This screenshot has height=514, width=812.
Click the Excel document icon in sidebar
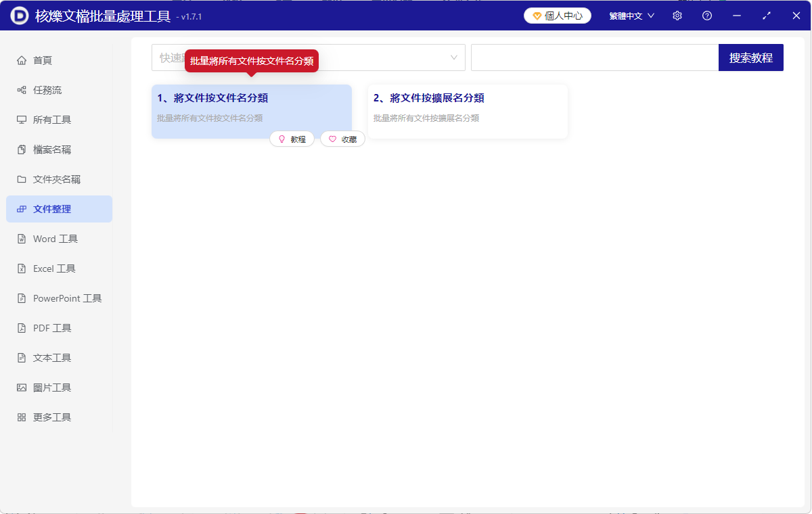(x=22, y=268)
